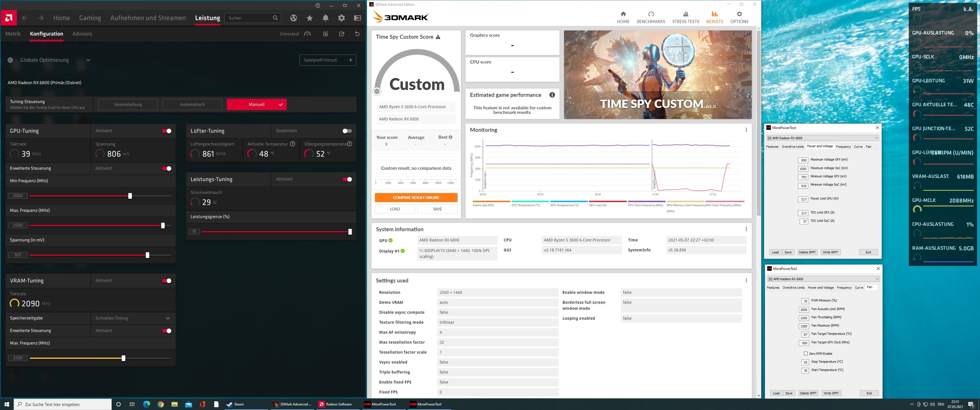The image size is (980, 410).
Task: Check Zero RPM Enable in MorePowerTool
Action: coord(805,353)
